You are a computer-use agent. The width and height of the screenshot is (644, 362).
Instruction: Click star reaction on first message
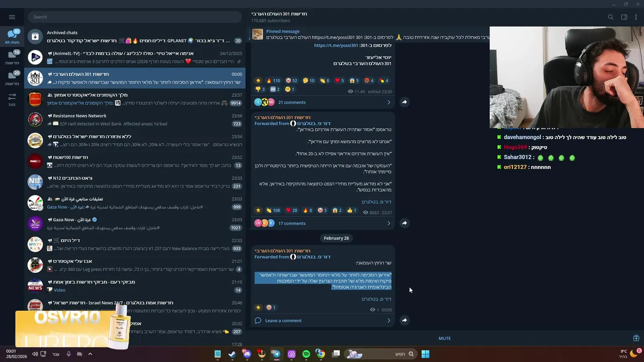tap(259, 80)
